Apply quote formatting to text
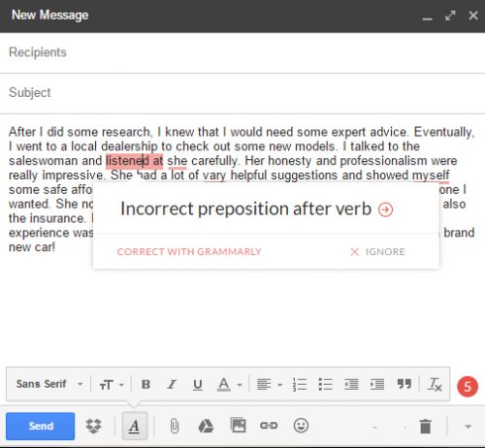 (404, 384)
